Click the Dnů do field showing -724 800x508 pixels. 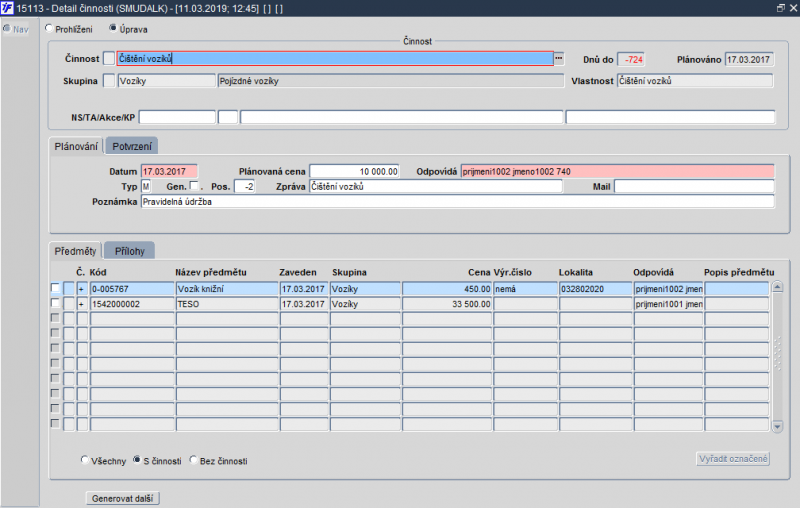click(x=631, y=59)
